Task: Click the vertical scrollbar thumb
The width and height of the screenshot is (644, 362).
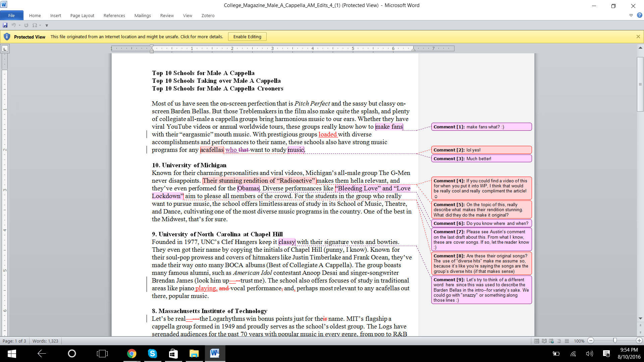Action: [x=640, y=84]
